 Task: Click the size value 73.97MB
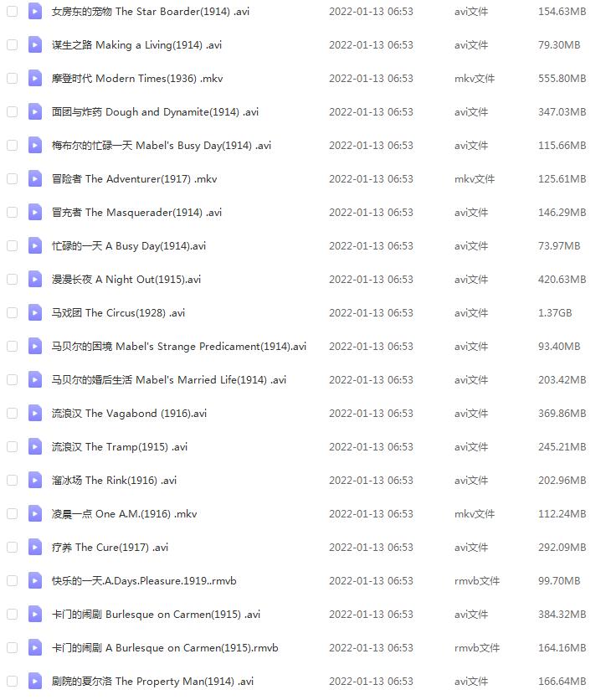(x=559, y=246)
